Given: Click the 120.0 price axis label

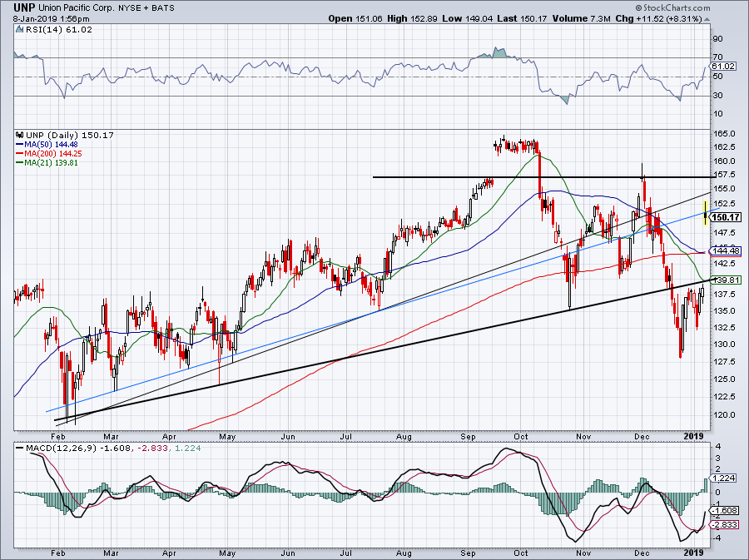Looking at the screenshot, I should 724,415.
